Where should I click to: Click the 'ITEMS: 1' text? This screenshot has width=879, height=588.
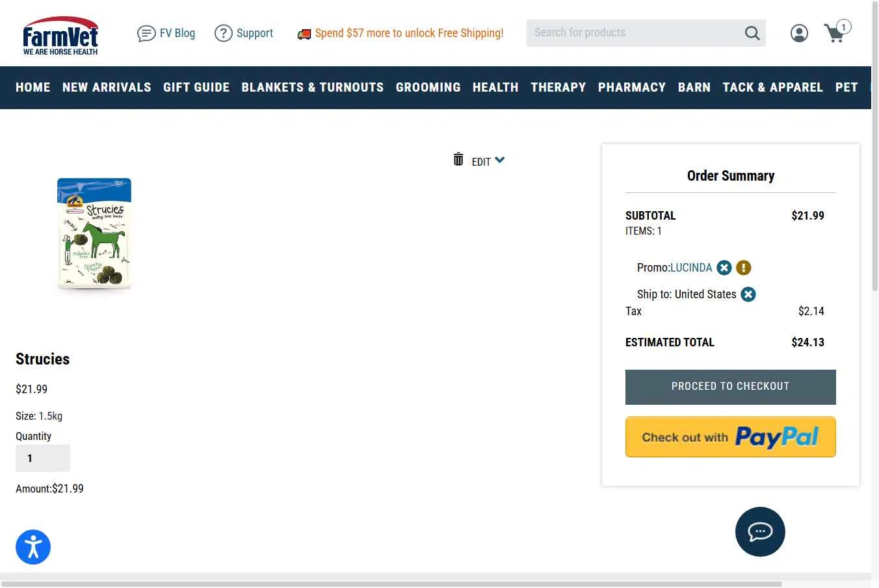(644, 231)
